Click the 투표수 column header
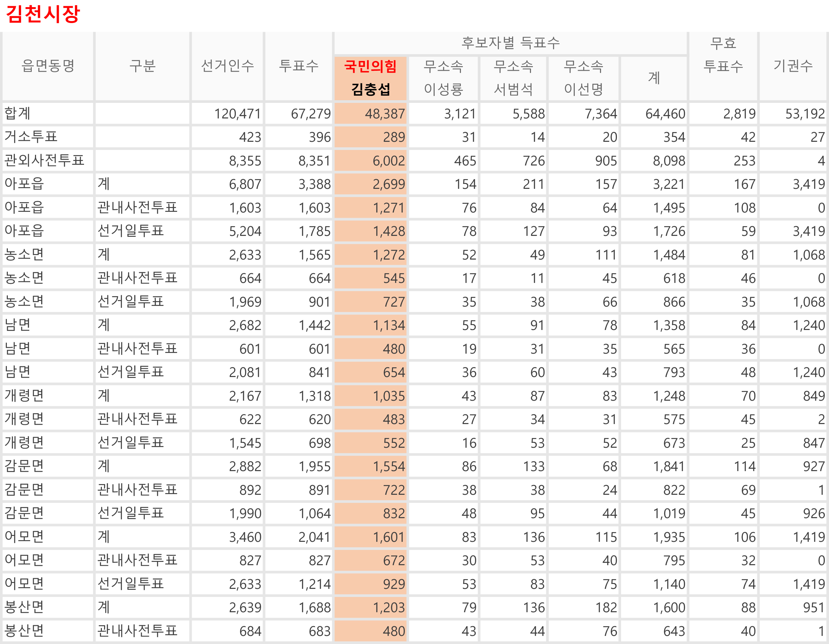Viewport: 829px width, 644px height. (x=298, y=66)
